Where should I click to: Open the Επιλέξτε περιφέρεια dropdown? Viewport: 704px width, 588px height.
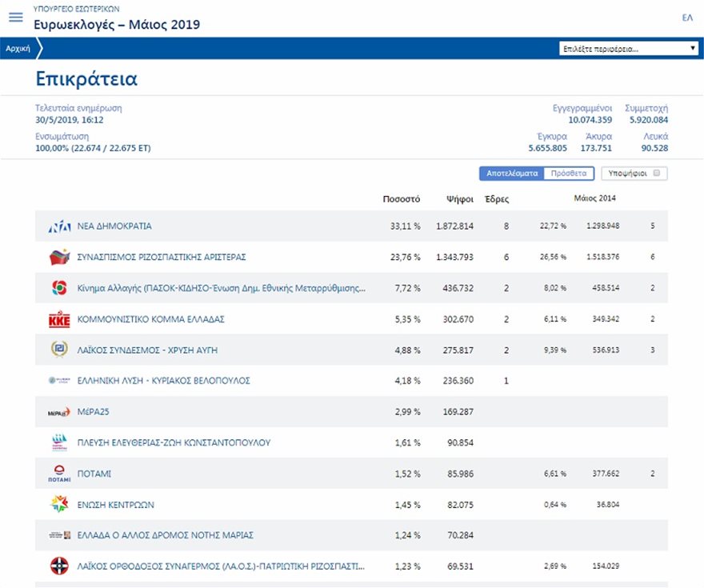629,49
